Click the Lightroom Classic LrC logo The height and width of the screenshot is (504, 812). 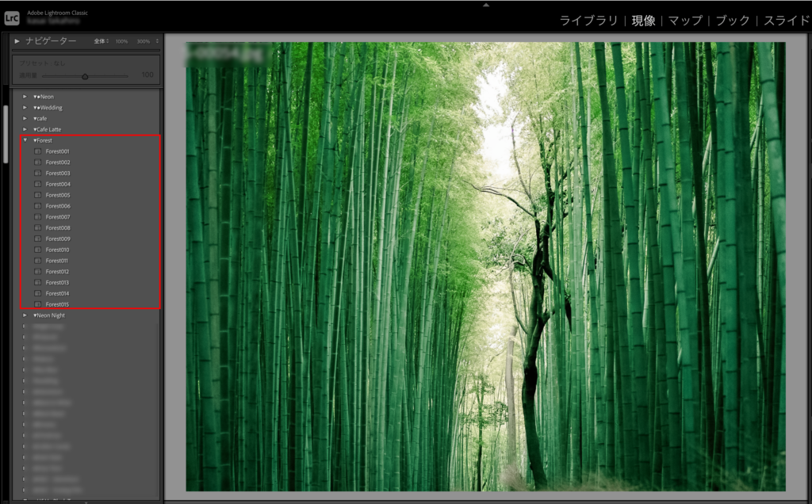click(x=12, y=17)
